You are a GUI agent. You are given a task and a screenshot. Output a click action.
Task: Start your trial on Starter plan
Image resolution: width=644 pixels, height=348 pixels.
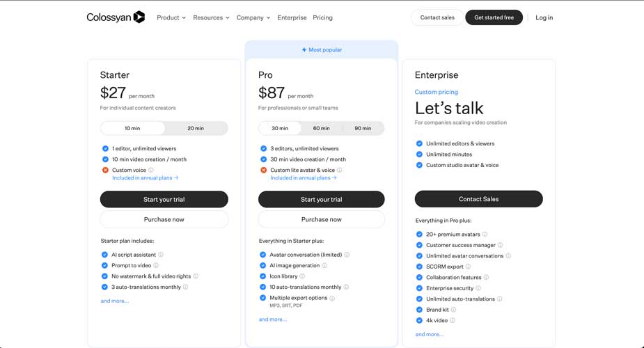164,199
